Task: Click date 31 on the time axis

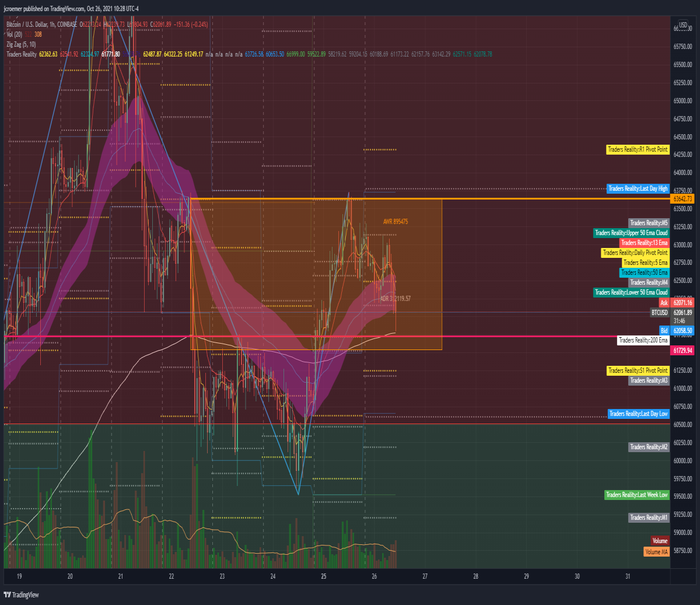Action: pos(628,576)
